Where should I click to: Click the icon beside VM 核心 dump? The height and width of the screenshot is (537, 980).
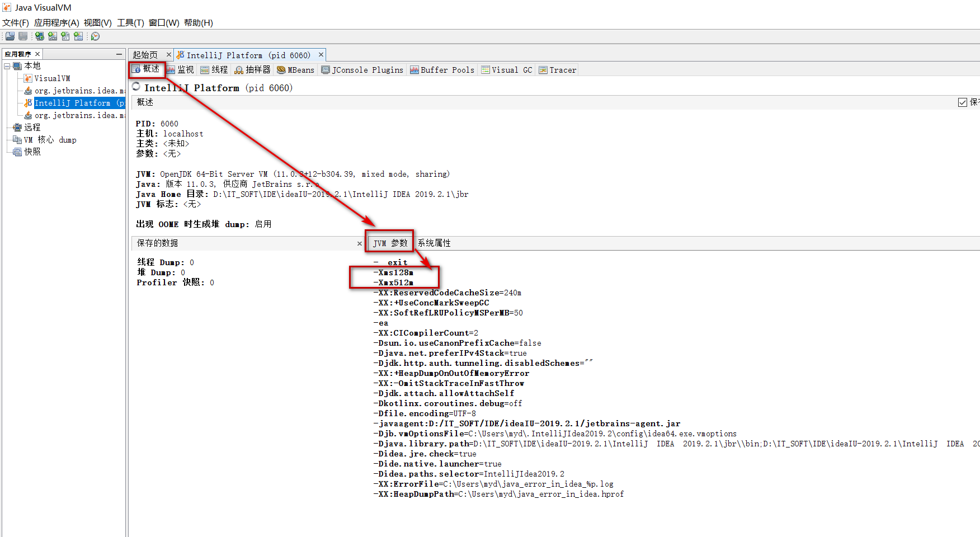pyautogui.click(x=17, y=140)
